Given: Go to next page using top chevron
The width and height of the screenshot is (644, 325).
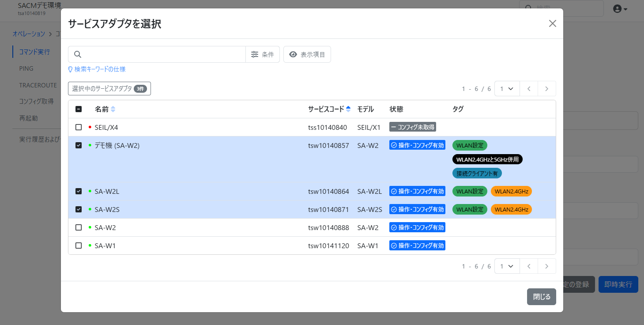Looking at the screenshot, I should tap(546, 89).
